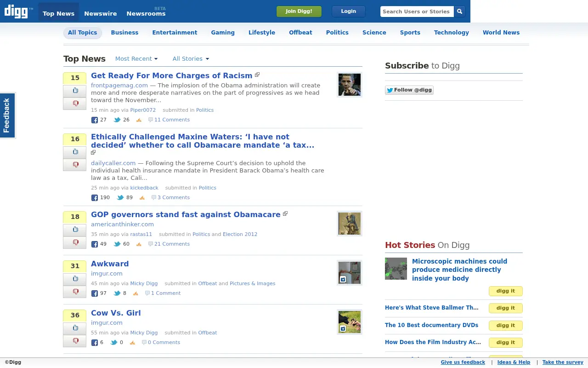The height and width of the screenshot is (368, 588).
Task: Click external link icon under Maxine Waters headline
Action: tap(93, 152)
